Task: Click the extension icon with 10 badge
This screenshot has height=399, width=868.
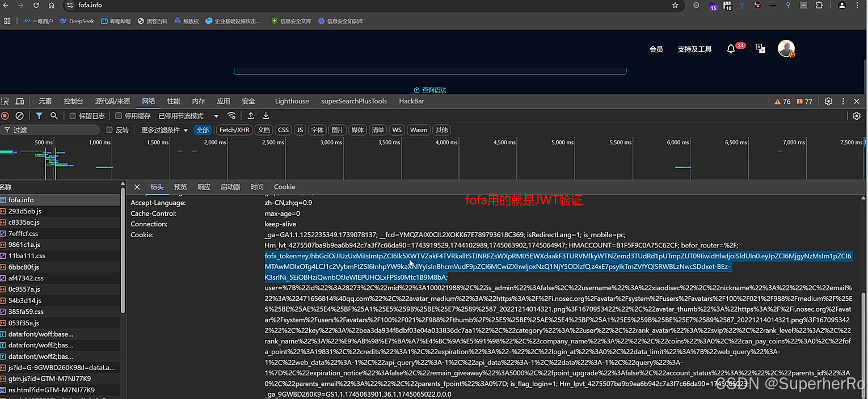Action: coord(728,6)
